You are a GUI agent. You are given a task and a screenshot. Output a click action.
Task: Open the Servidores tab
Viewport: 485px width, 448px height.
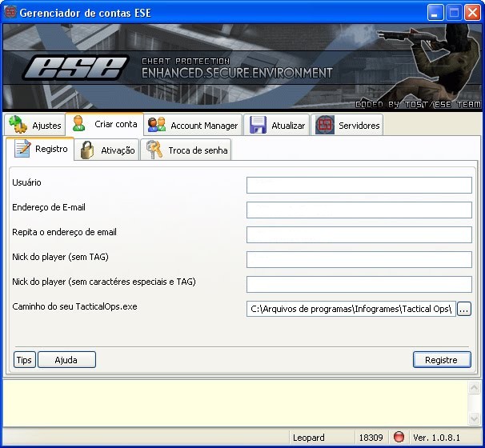[359, 126]
